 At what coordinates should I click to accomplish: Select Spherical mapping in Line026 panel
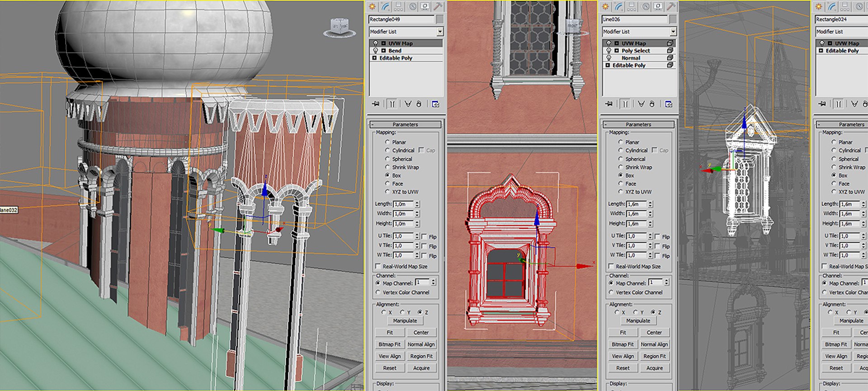621,159
